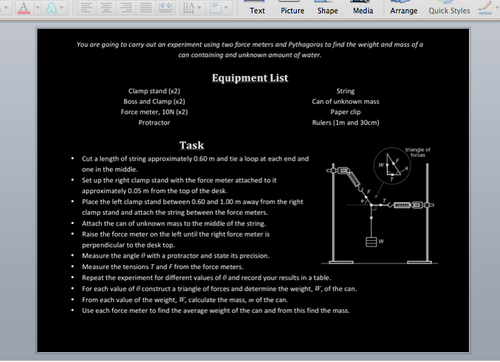Justify the text alignment
The height and width of the screenshot is (362, 500).
click(x=146, y=7)
